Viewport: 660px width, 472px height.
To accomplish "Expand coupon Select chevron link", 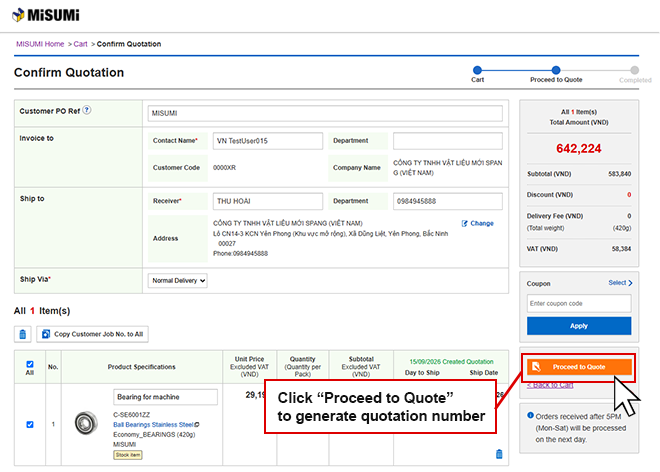I will coord(620,283).
